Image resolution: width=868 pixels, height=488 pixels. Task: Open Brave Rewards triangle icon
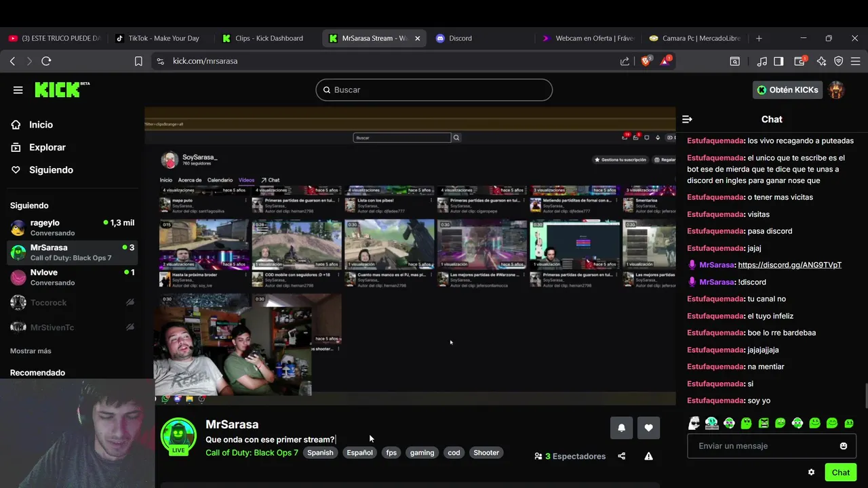pos(665,60)
